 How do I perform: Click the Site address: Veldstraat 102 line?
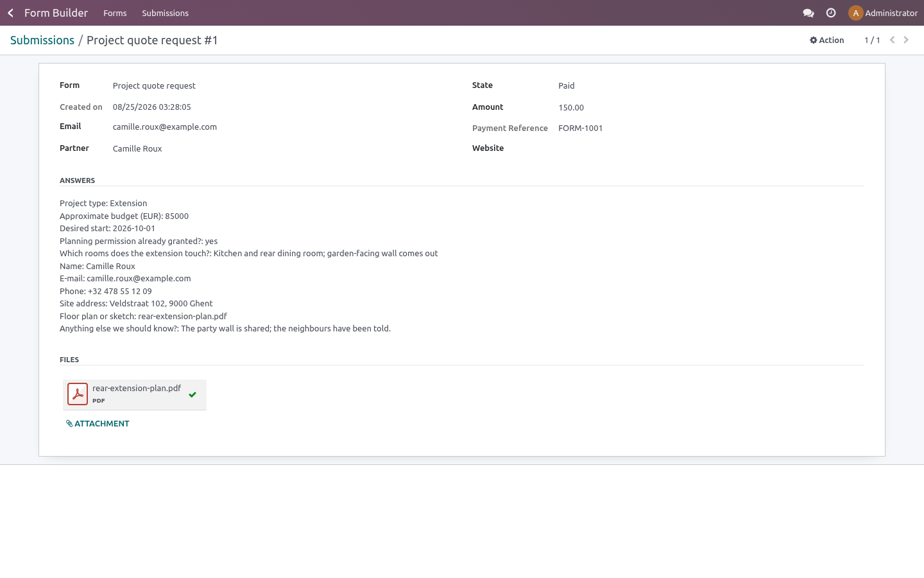pyautogui.click(x=136, y=303)
